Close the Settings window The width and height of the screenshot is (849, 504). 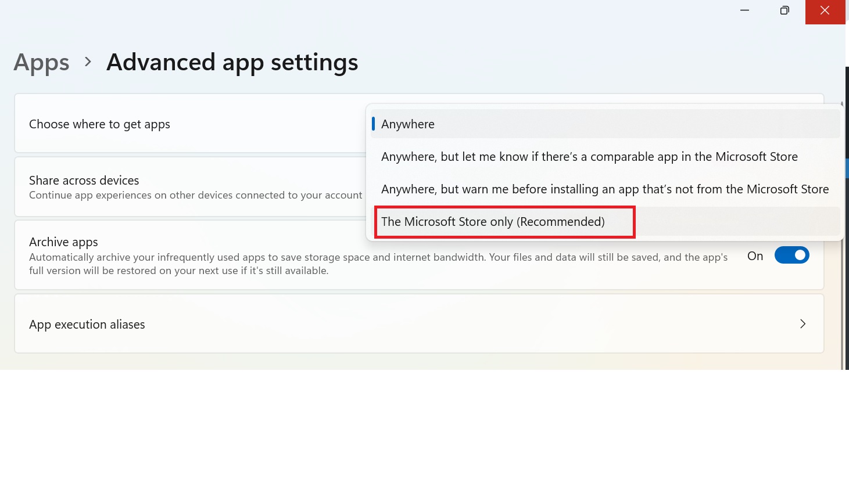[x=825, y=10]
